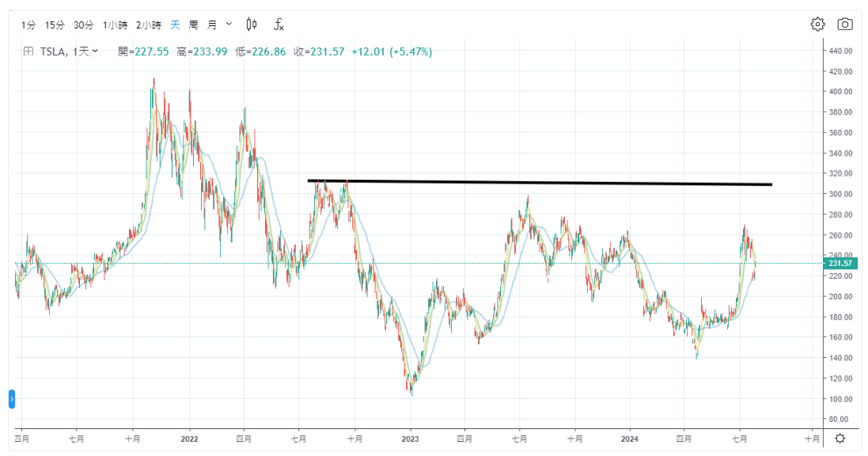868x456 pixels.
Task: Open the fx indicators menu
Action: (x=279, y=25)
